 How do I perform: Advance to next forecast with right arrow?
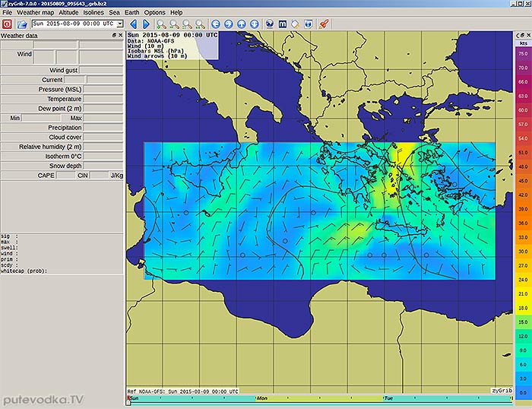(146, 24)
